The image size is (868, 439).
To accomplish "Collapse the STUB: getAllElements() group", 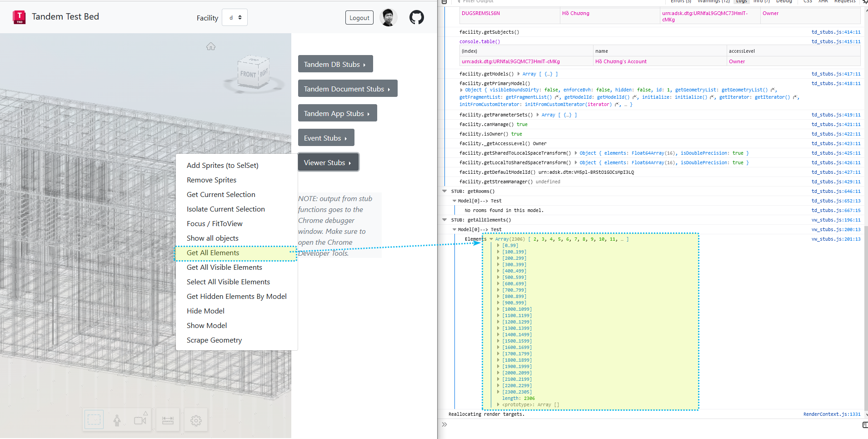I will pyautogui.click(x=444, y=220).
